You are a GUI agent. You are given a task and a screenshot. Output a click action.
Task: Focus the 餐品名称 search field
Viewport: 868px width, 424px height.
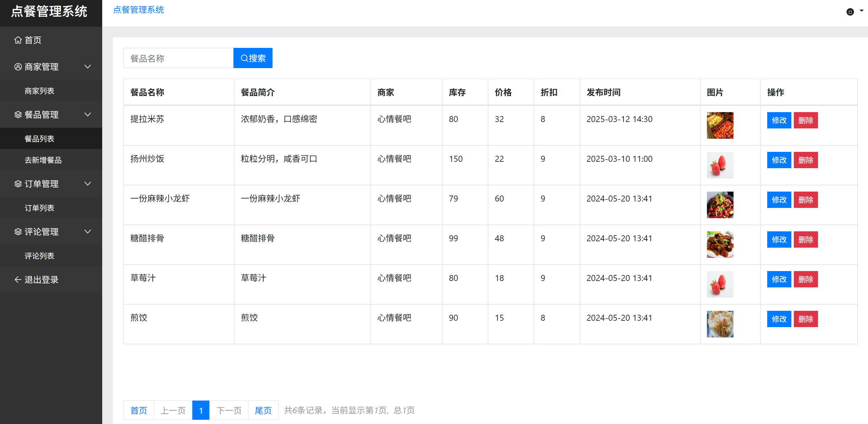[x=178, y=58]
